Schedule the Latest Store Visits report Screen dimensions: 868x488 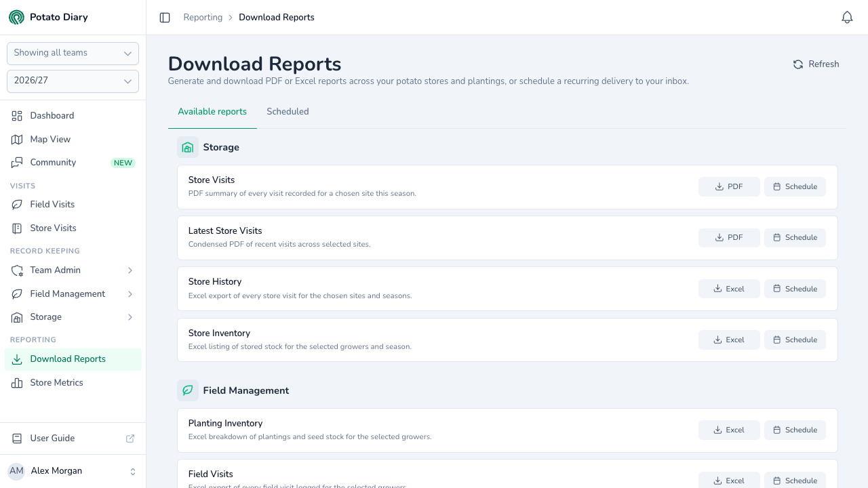tap(795, 238)
